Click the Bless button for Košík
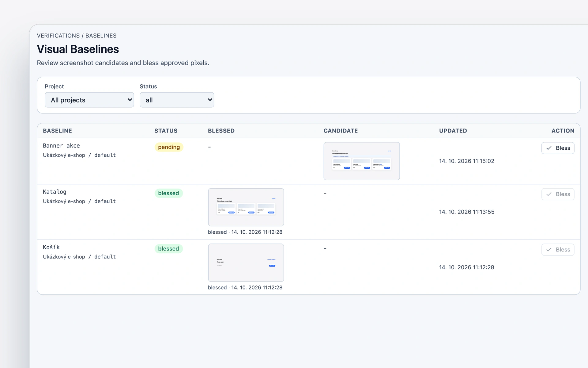The width and height of the screenshot is (588, 368). 558,250
